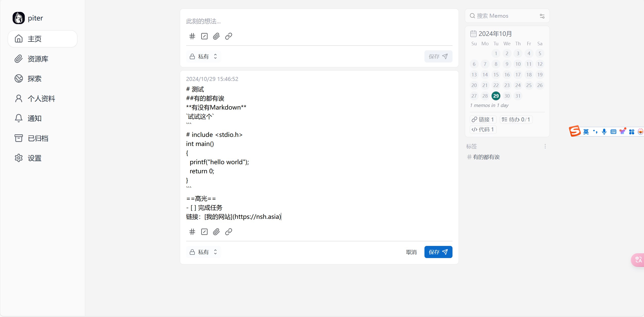Toggle the 代码 1 filter
Viewport: 644px width, 317px height.
coord(483,130)
